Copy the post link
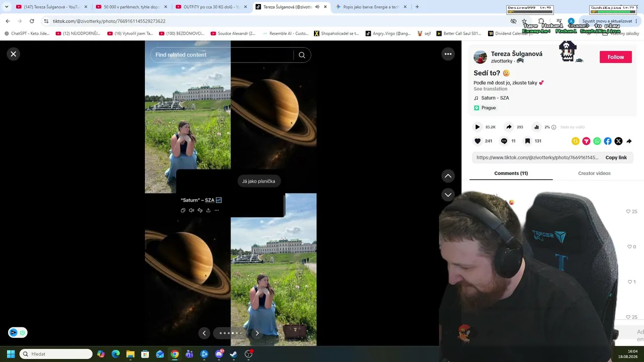This screenshot has height=362, width=644. [x=616, y=157]
